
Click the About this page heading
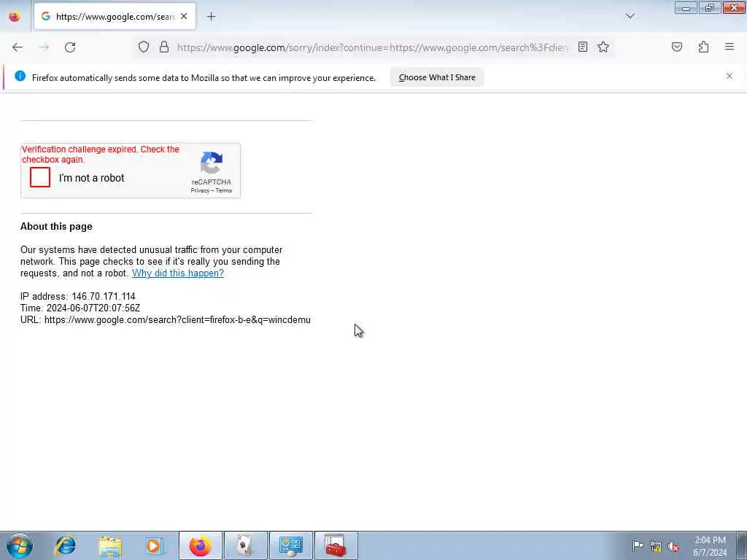(x=56, y=227)
